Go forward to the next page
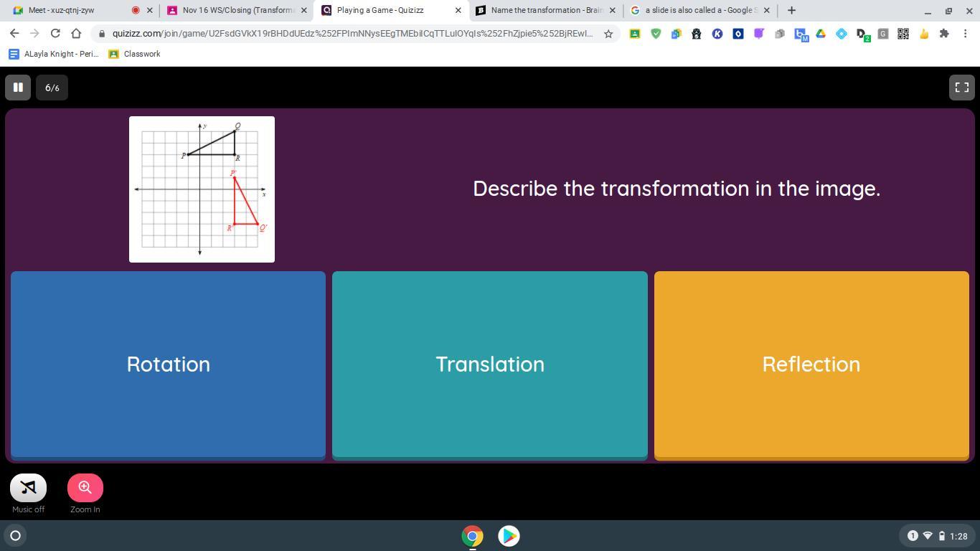The image size is (980, 551). [x=34, y=34]
